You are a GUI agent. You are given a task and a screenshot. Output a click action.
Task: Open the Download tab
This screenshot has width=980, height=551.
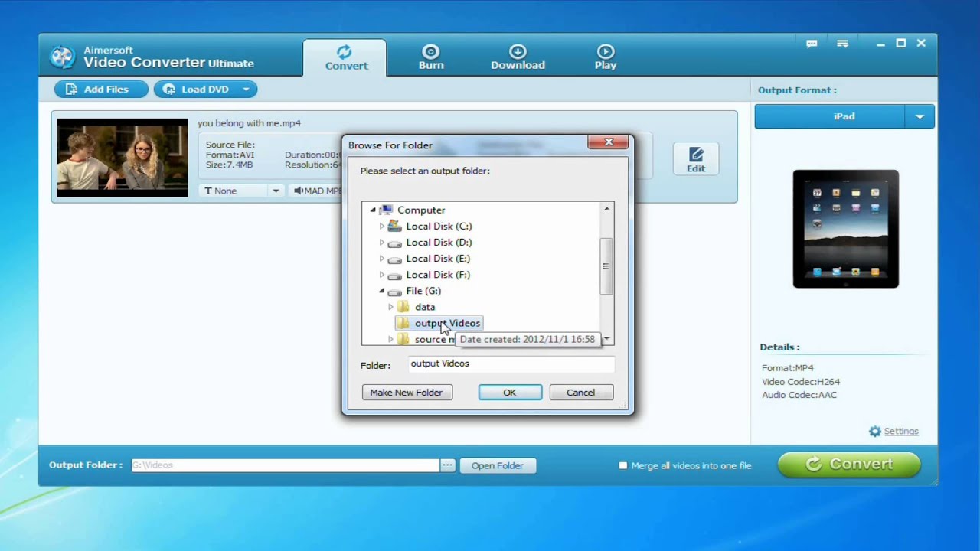pyautogui.click(x=518, y=57)
